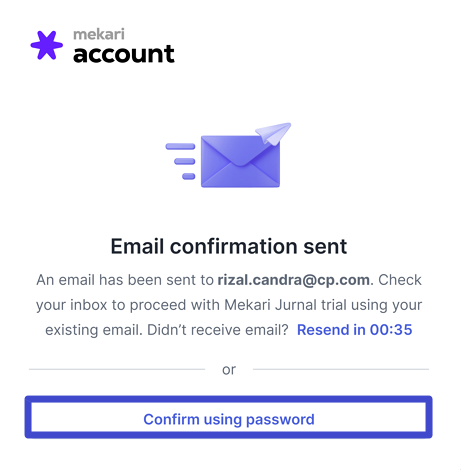Select the rizal.candra@cp.com email address
Image resolution: width=461 pixels, height=470 pixels.
tap(294, 280)
